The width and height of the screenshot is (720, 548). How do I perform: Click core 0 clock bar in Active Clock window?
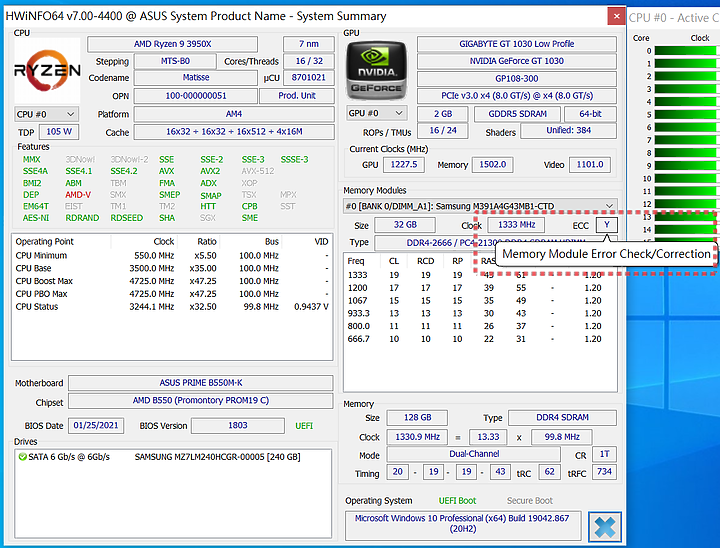(686, 51)
